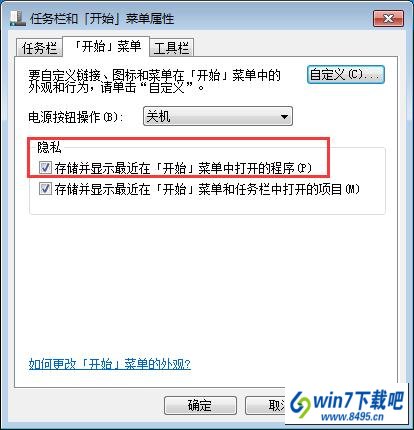Click the 隐私 group box heading
Image resolution: width=414 pixels, height=430 pixels.
pyautogui.click(x=49, y=147)
